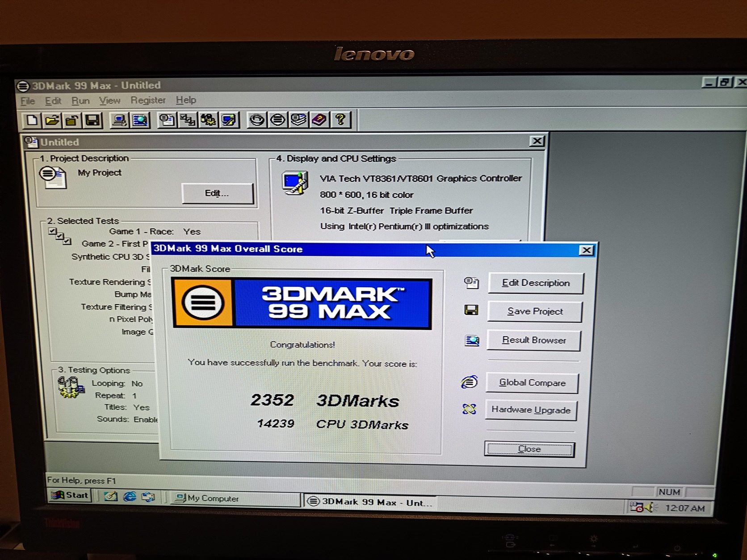
Task: Click the "Game 1 - Race:" test row
Action: 155,231
